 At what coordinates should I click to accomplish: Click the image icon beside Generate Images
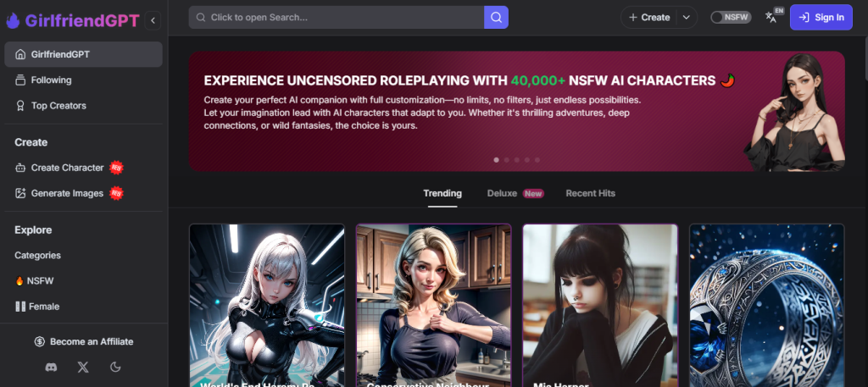tap(20, 193)
